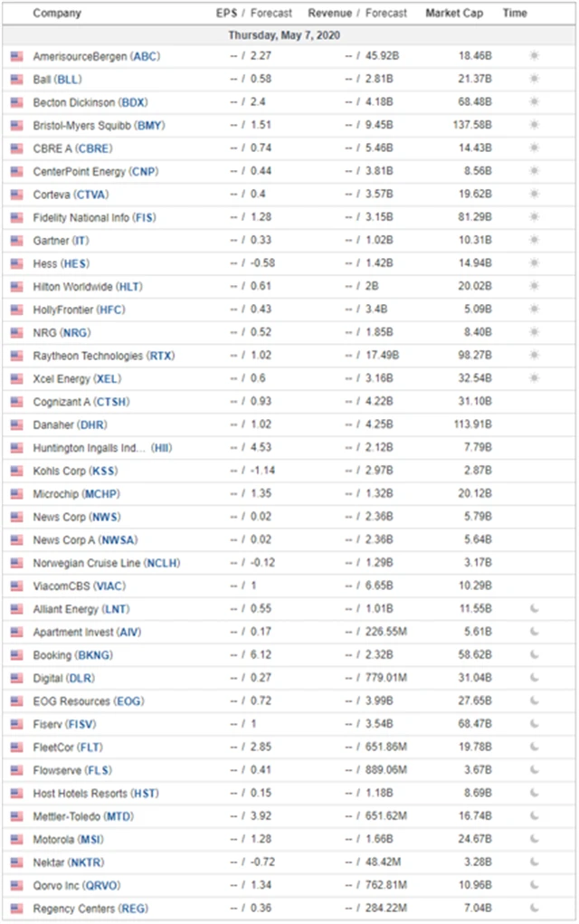The image size is (579, 924).
Task: Sort by the Company column header
Action: (56, 14)
